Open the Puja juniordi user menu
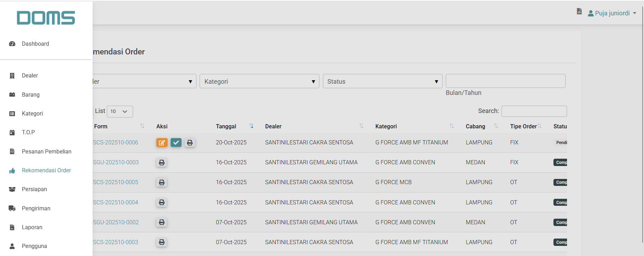This screenshot has width=644, height=256. (x=612, y=13)
